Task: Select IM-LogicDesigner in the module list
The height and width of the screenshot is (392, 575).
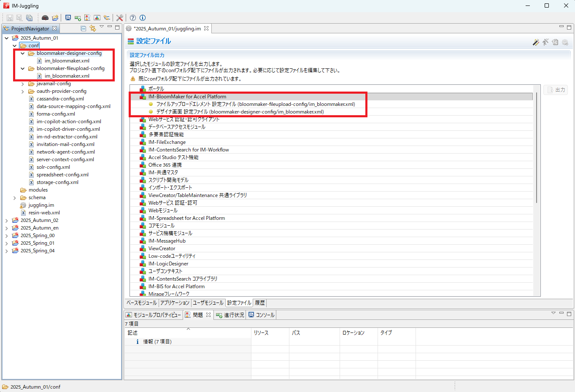Action: [x=168, y=264]
